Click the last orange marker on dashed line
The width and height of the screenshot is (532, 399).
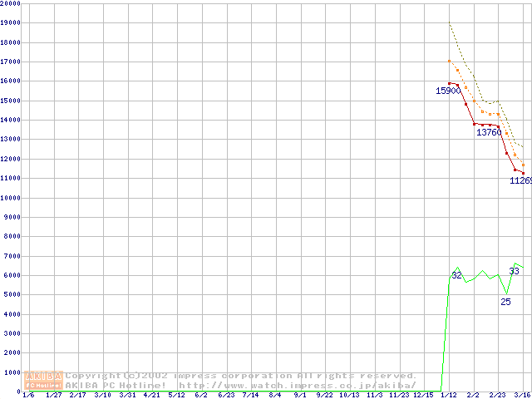click(524, 165)
